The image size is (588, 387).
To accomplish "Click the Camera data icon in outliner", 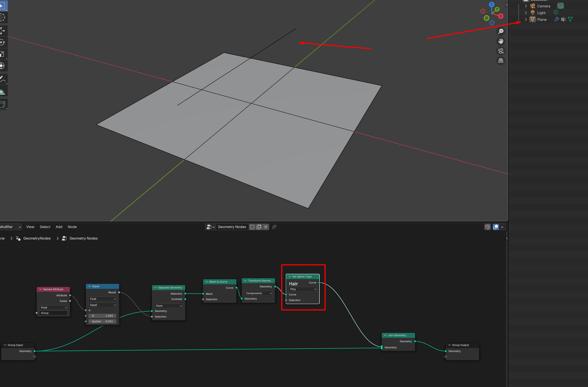I will [560, 6].
